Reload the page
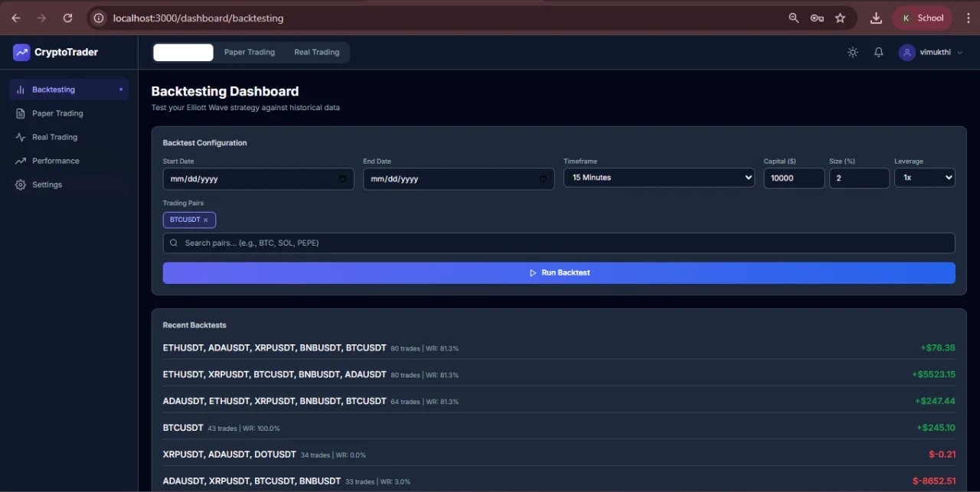This screenshot has width=980, height=492. [68, 18]
